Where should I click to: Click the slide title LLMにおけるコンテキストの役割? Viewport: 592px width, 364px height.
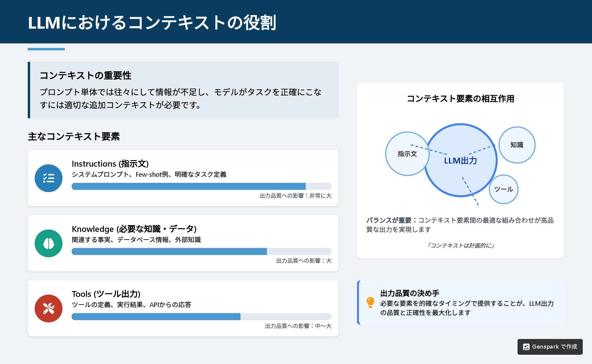152,22
